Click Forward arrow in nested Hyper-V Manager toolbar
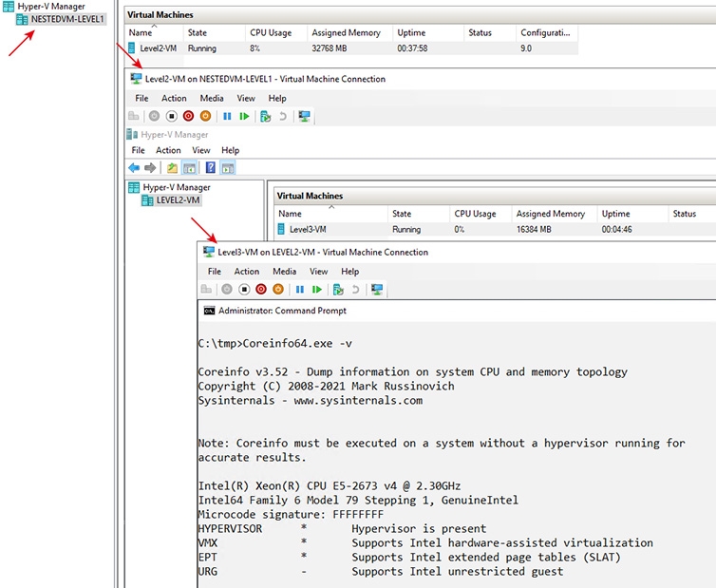716x588 pixels. pos(150,168)
